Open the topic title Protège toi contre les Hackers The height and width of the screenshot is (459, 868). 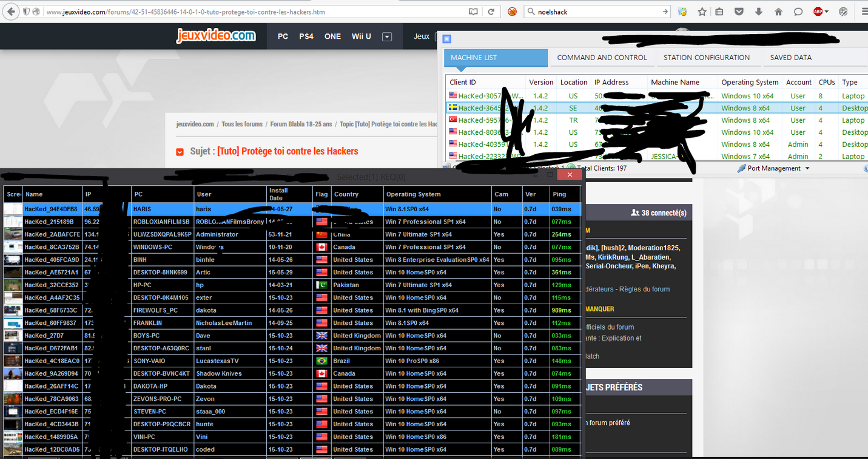pyautogui.click(x=288, y=151)
